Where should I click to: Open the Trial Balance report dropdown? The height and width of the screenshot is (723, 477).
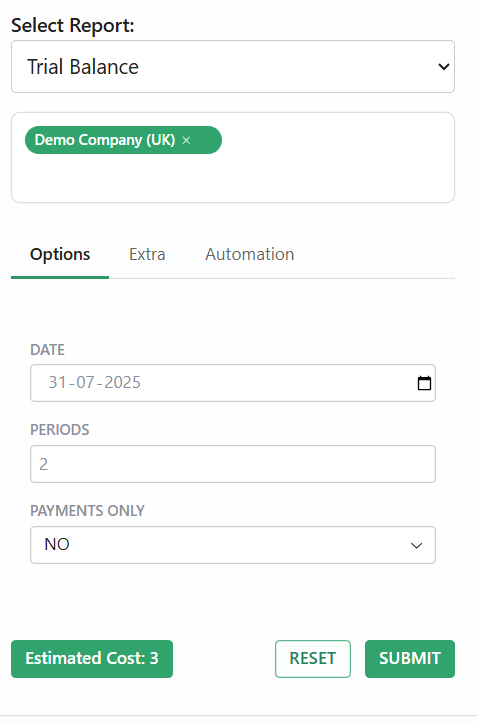point(233,66)
